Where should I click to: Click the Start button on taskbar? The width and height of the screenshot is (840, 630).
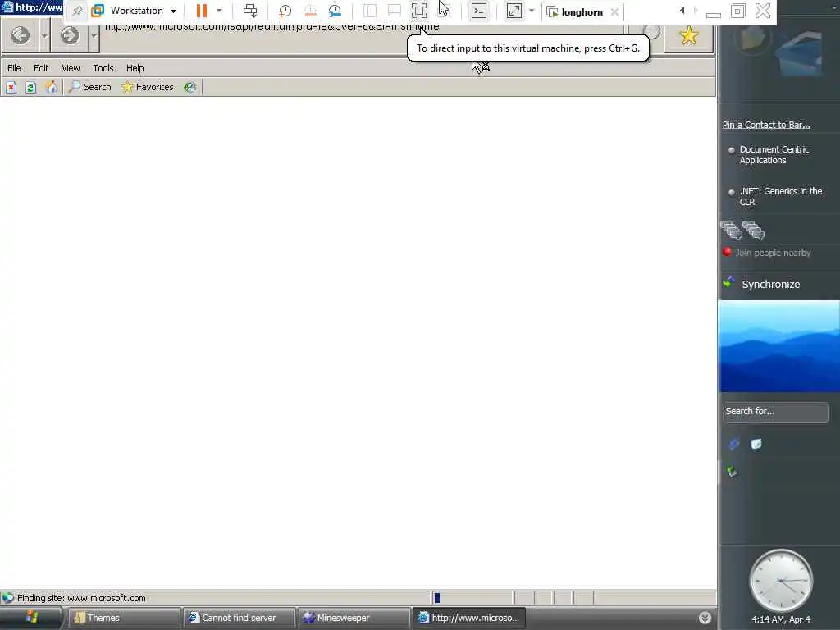pyautogui.click(x=32, y=618)
